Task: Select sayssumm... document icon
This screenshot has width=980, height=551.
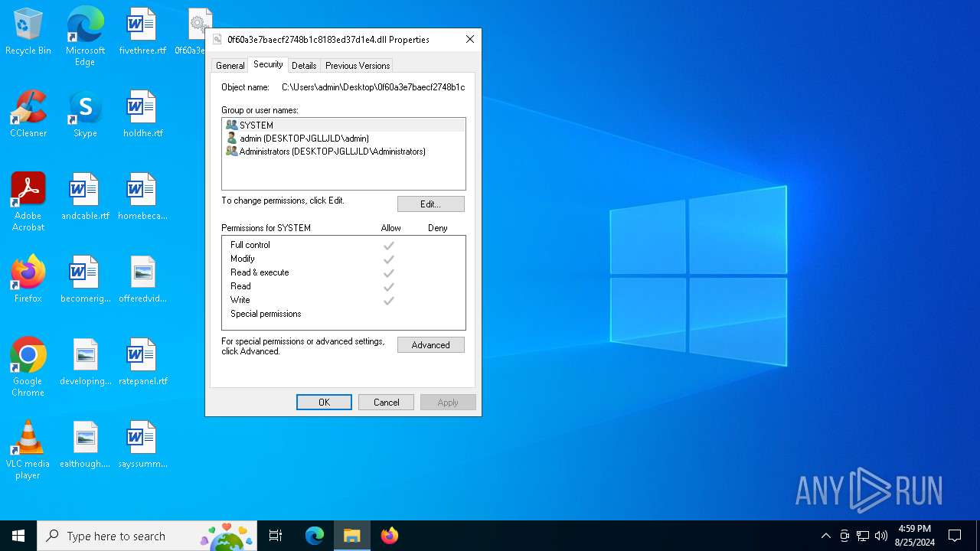Action: tap(142, 445)
